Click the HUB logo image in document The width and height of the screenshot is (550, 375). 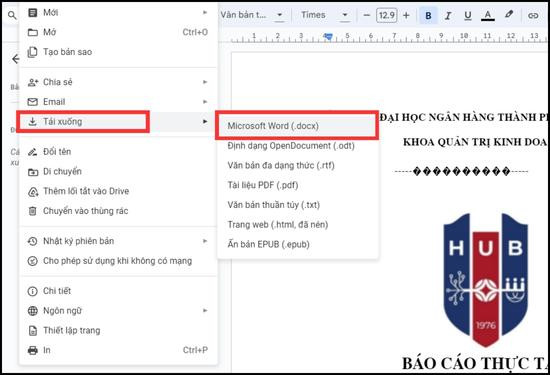pyautogui.click(x=485, y=280)
